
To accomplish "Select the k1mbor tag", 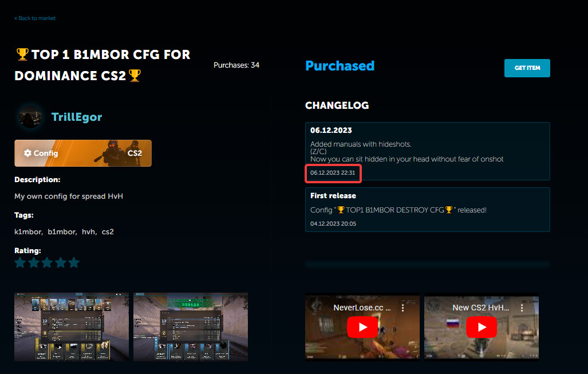I will (29, 232).
